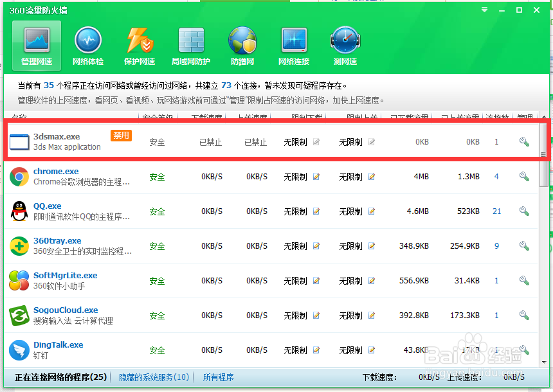Select the DingTalk.exe program name

(x=58, y=344)
